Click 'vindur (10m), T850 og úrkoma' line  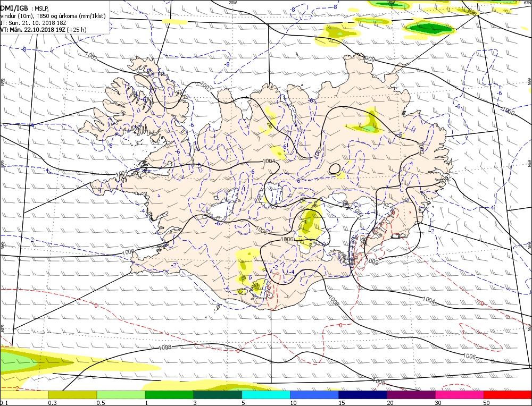coord(54,15)
